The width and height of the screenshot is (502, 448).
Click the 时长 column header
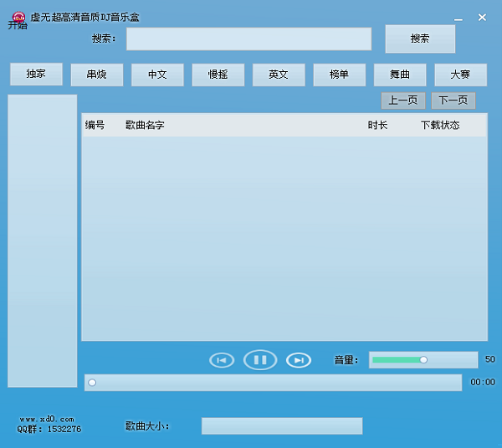click(377, 125)
